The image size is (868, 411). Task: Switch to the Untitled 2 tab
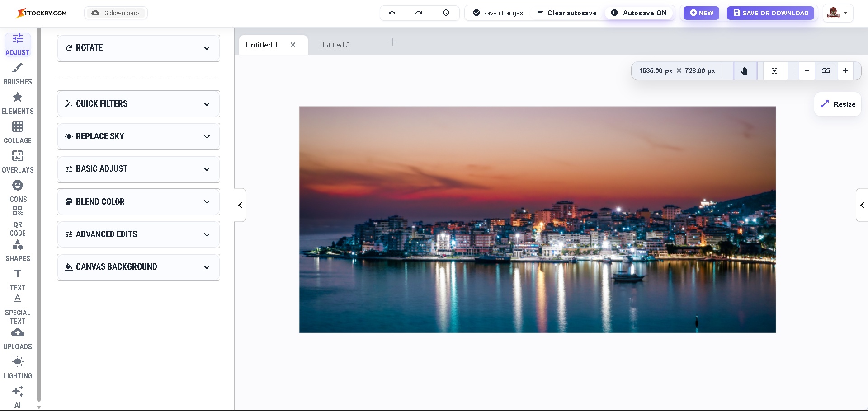(334, 45)
